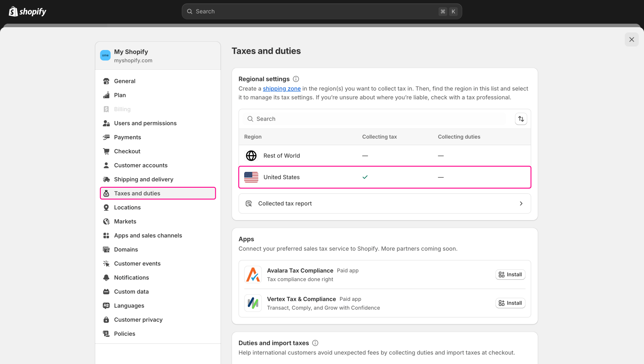Close the settings panel with X
Screen dimensions: 644x364
pyautogui.click(x=631, y=39)
